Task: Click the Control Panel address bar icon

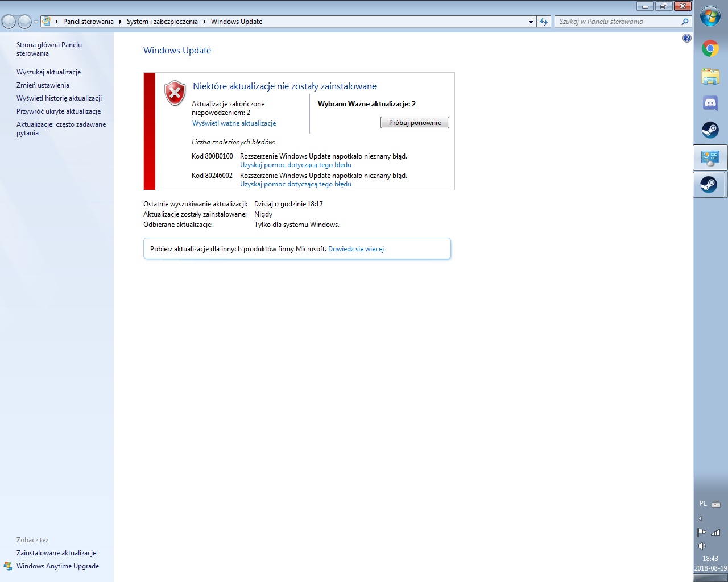Action: pyautogui.click(x=47, y=22)
